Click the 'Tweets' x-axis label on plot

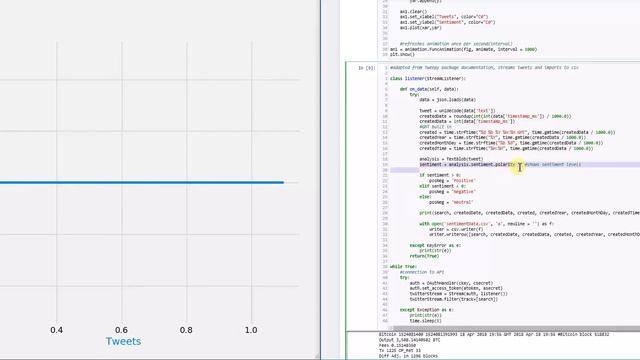point(123,341)
